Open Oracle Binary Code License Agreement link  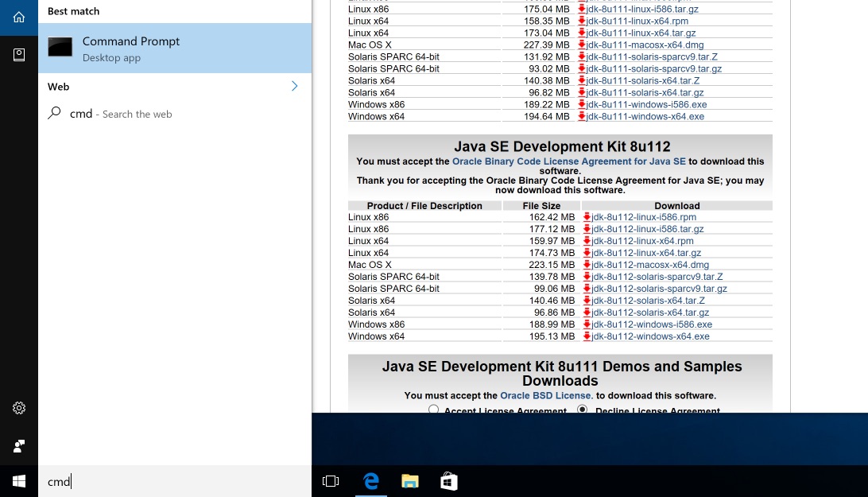[568, 161]
